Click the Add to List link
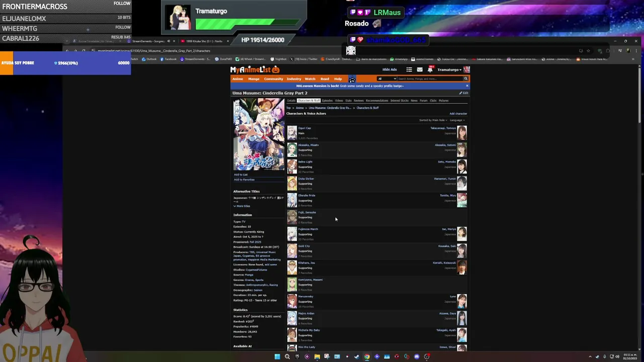This screenshot has height=362, width=644. (240, 174)
